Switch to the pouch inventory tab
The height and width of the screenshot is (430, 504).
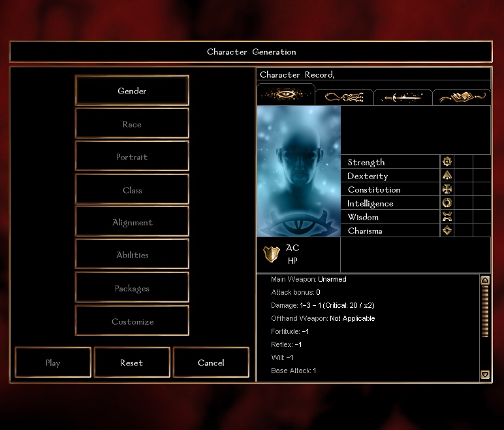[344, 97]
